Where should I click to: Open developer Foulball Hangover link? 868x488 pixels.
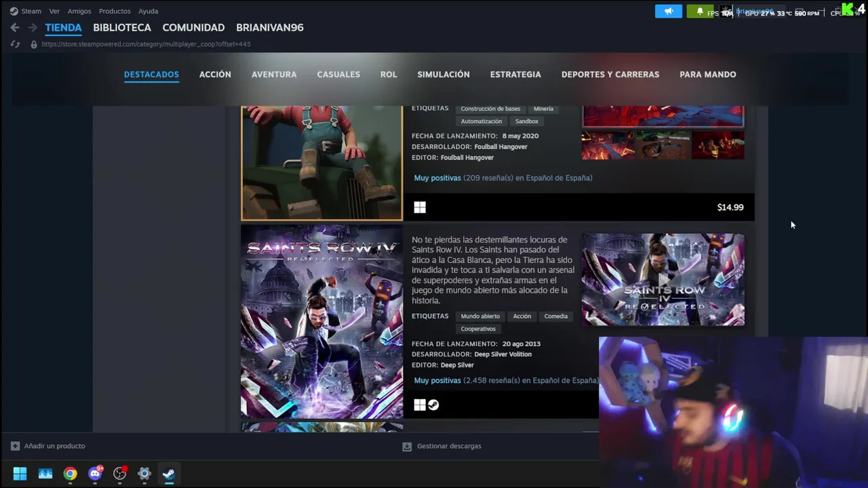point(500,147)
